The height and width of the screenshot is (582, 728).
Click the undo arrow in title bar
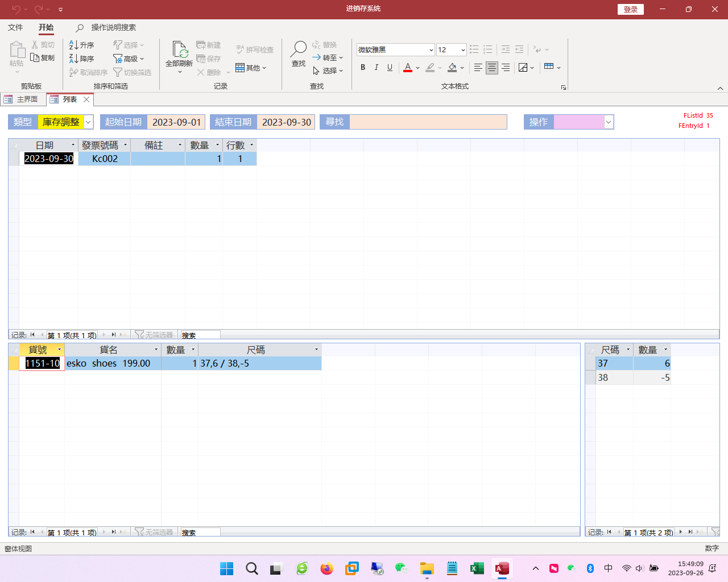pyautogui.click(x=16, y=9)
